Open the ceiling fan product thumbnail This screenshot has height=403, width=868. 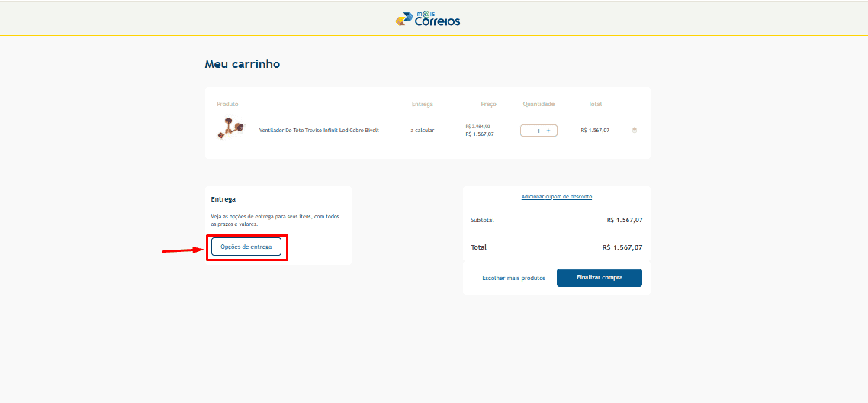click(229, 129)
